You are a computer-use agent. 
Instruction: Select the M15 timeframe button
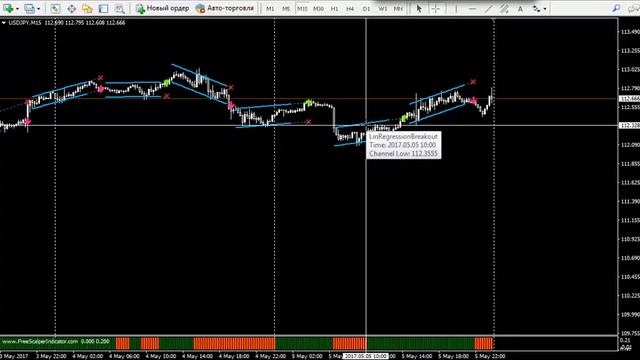302,9
